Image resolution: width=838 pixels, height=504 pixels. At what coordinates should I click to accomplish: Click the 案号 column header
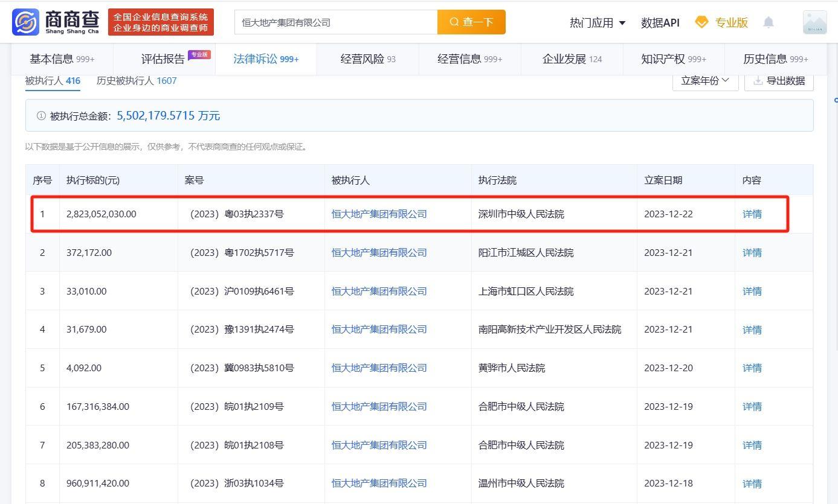tap(194, 180)
